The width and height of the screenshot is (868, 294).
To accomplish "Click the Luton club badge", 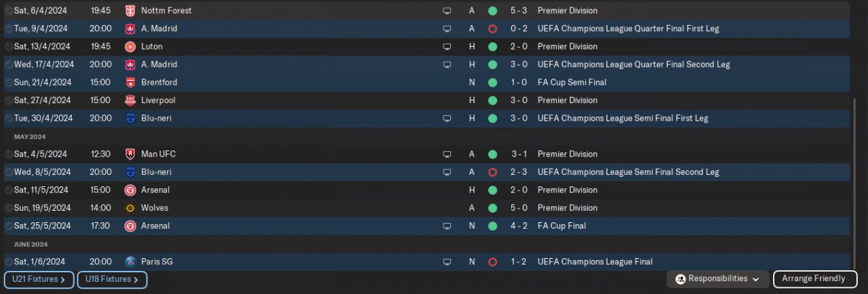I will click(x=130, y=47).
